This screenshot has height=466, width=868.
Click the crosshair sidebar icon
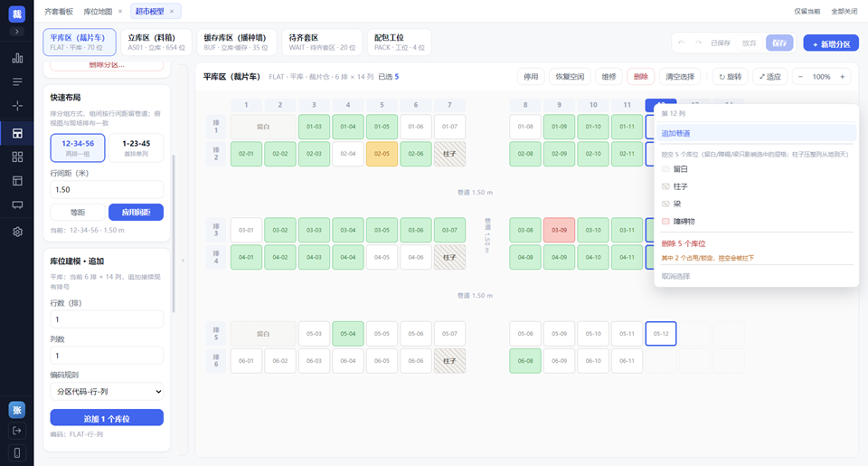point(17,106)
